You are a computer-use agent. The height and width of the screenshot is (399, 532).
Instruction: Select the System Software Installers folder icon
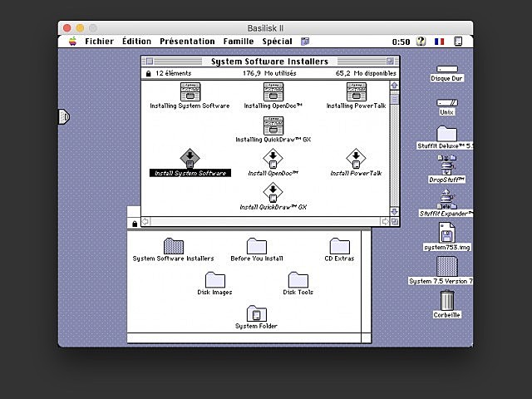(x=174, y=246)
